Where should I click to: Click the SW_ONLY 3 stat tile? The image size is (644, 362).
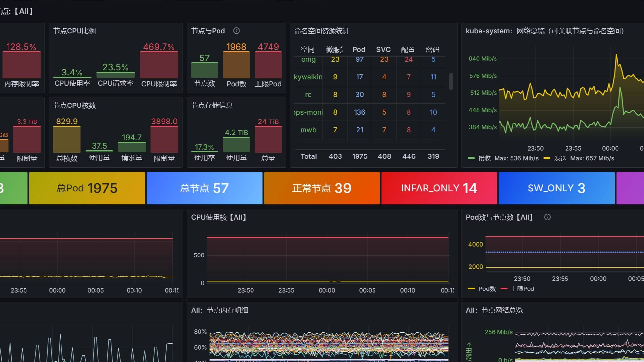click(557, 188)
